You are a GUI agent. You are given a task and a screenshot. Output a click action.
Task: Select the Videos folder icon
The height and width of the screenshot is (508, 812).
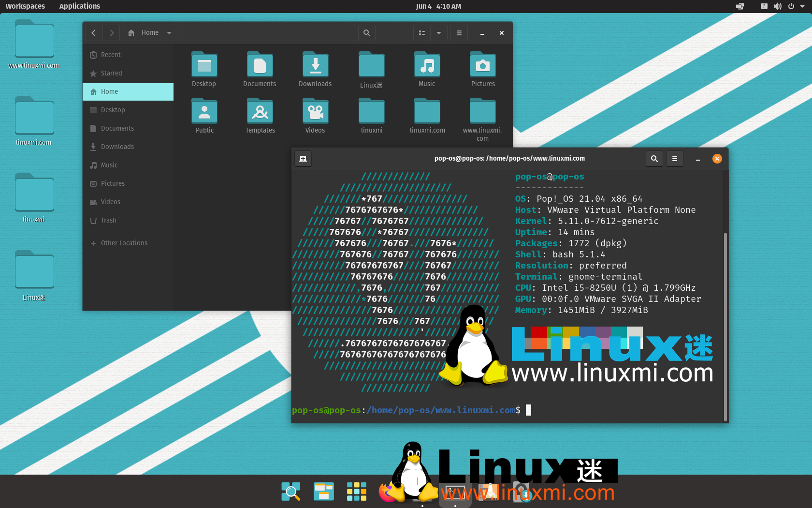315,111
